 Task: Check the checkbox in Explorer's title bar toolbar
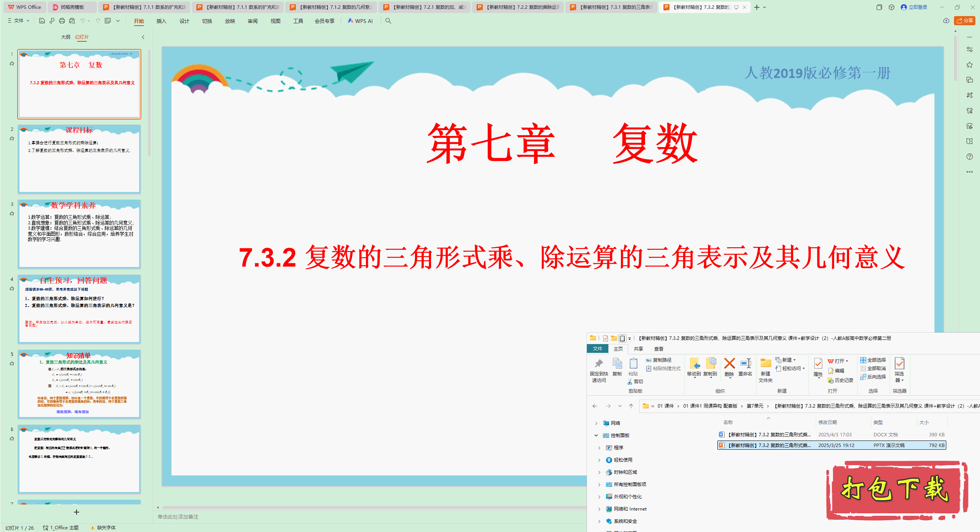pos(605,338)
